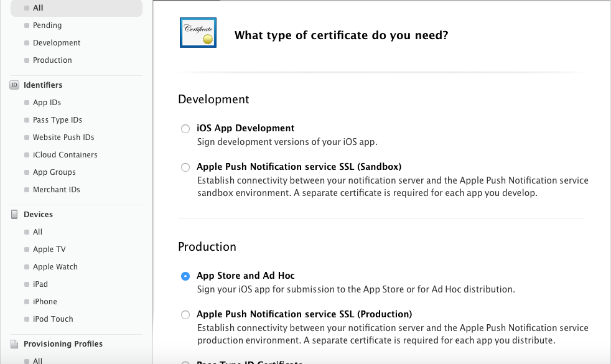This screenshot has height=364, width=611.
Task: Show iPhone devices
Action: tap(45, 302)
